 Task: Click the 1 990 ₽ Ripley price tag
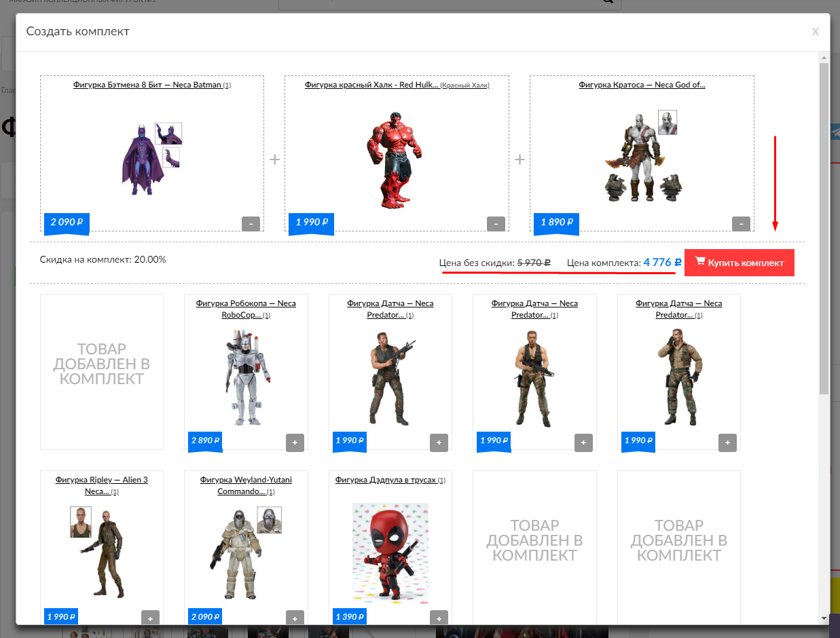(x=60, y=617)
